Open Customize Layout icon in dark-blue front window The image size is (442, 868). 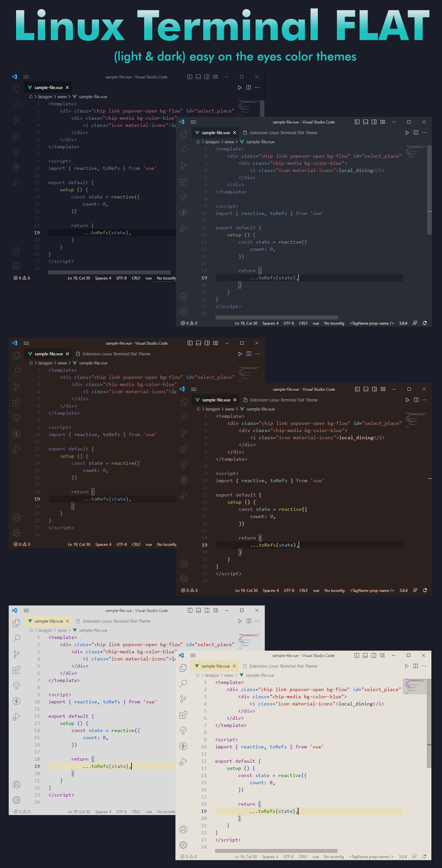[383, 122]
